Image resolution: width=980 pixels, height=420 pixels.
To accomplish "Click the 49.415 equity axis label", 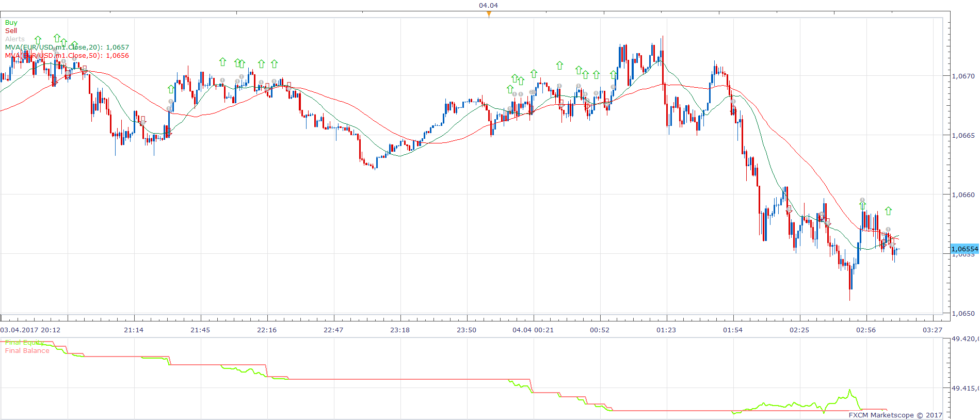I will click(x=965, y=388).
